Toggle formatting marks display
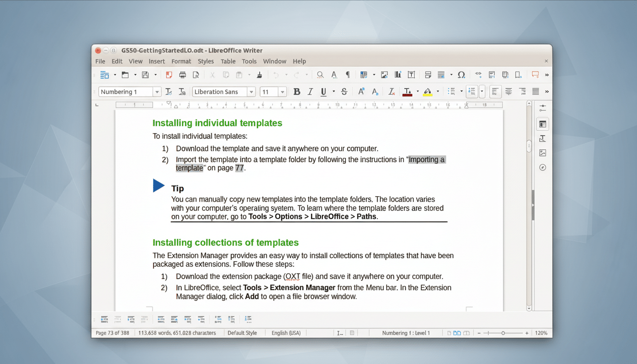 coord(347,74)
